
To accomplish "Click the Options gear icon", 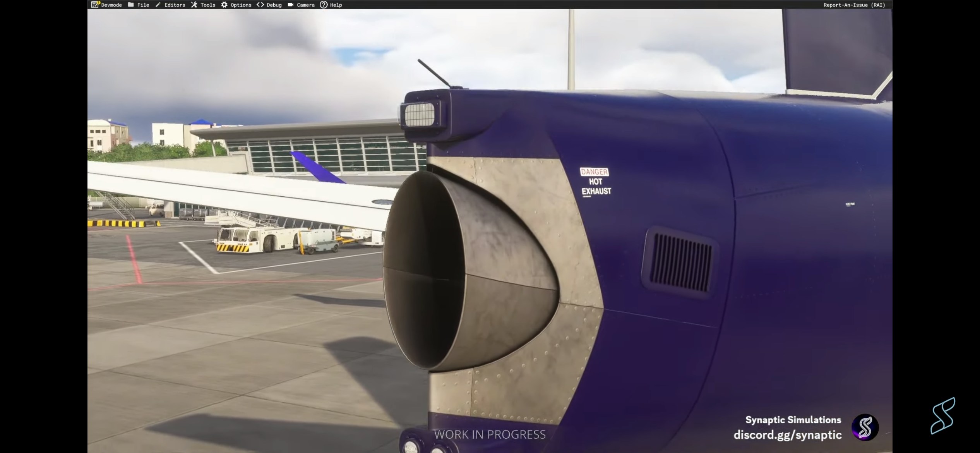I will 224,5.
